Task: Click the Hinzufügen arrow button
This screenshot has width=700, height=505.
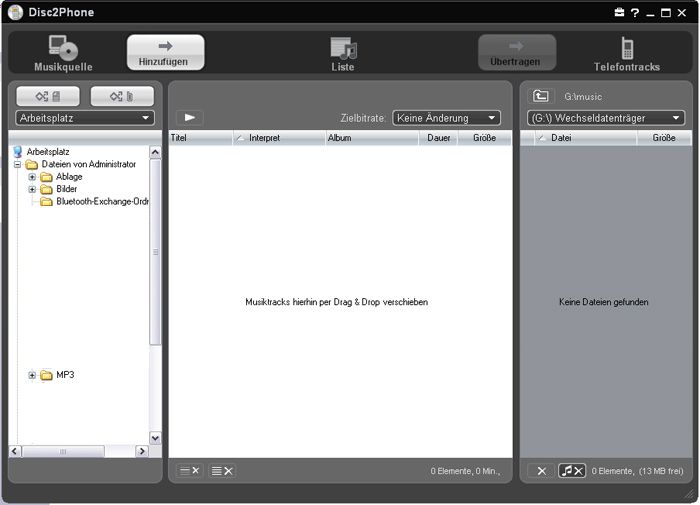Action: [166, 52]
